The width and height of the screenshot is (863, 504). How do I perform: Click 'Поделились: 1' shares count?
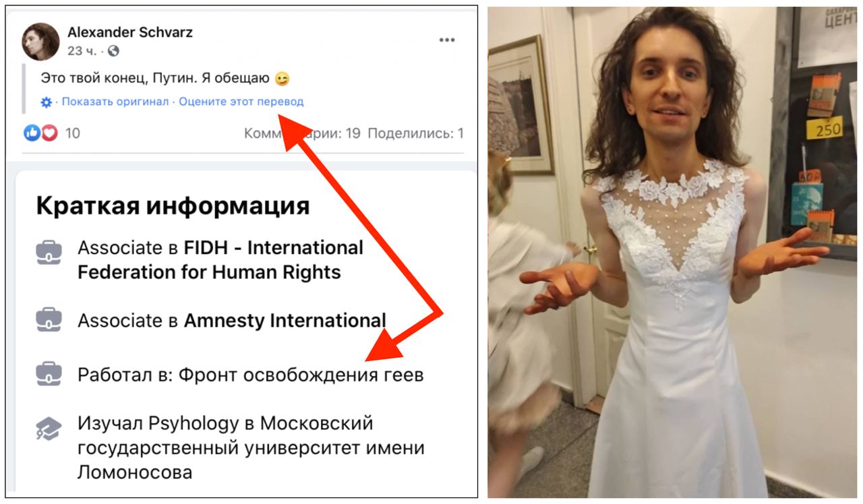[415, 133]
